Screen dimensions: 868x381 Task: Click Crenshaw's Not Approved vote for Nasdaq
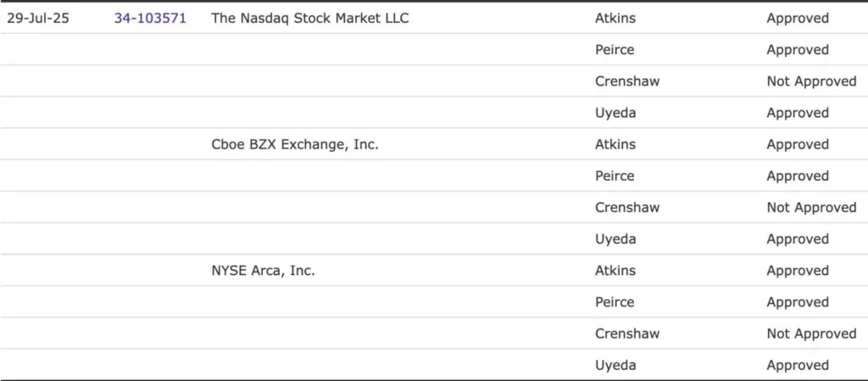coord(811,81)
